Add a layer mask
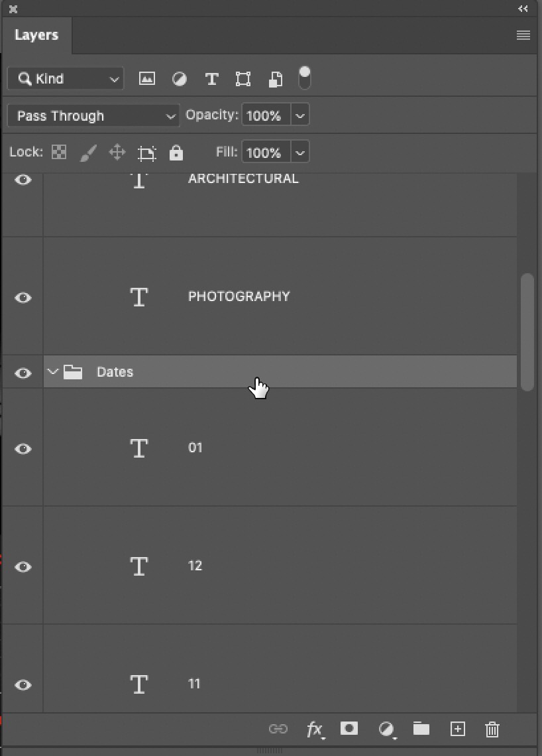The width and height of the screenshot is (542, 756). (350, 729)
